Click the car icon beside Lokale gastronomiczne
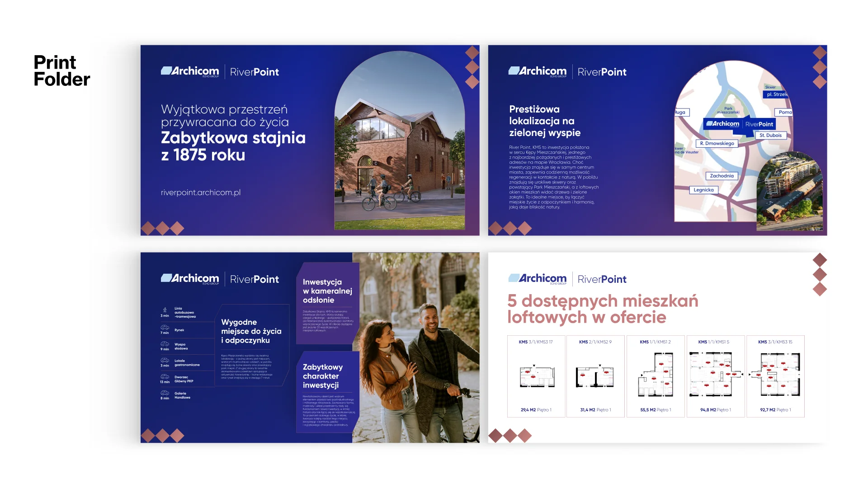 [165, 360]
